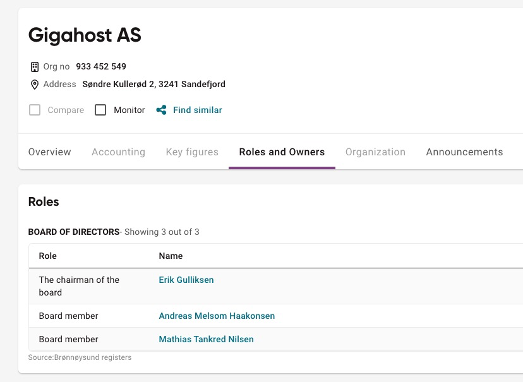Switch to the Overview tab
This screenshot has width=523, height=382.
(50, 152)
